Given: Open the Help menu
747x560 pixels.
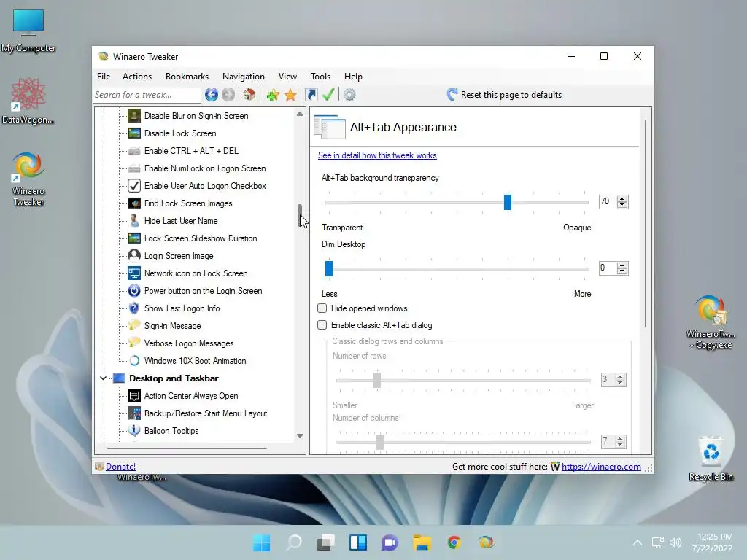Looking at the screenshot, I should [354, 76].
